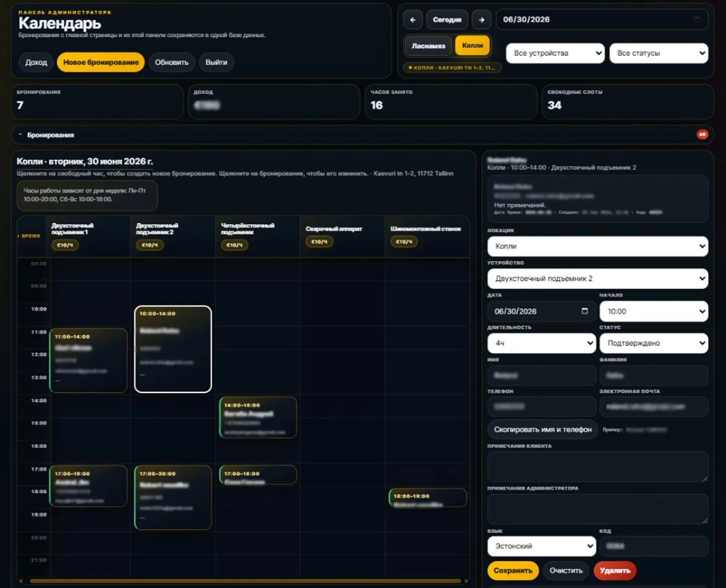The width and height of the screenshot is (726, 588).
Task: Click the Примечания администратора text area
Action: point(597,509)
